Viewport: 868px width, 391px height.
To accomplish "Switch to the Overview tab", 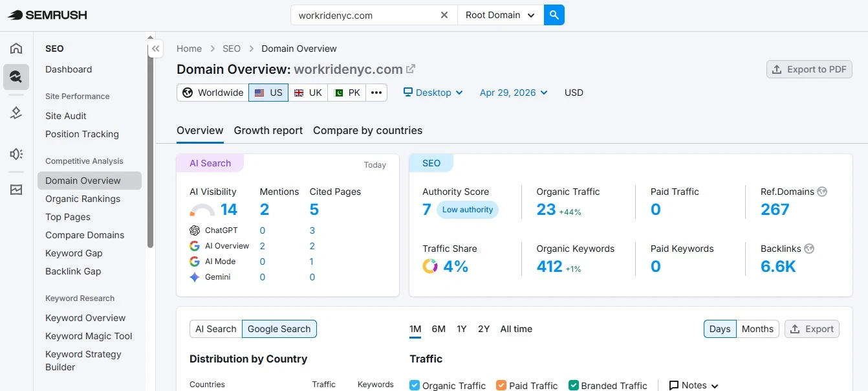I will tap(200, 130).
